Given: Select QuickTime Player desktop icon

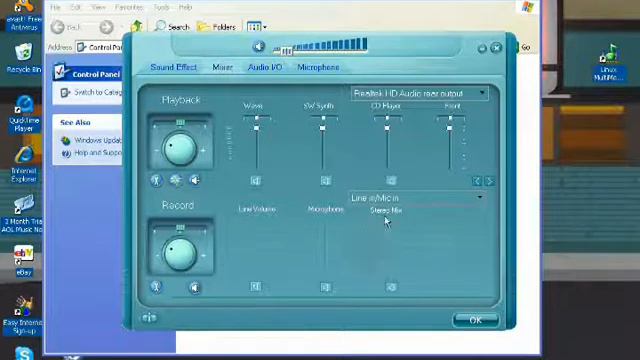Looking at the screenshot, I should coord(24,114).
